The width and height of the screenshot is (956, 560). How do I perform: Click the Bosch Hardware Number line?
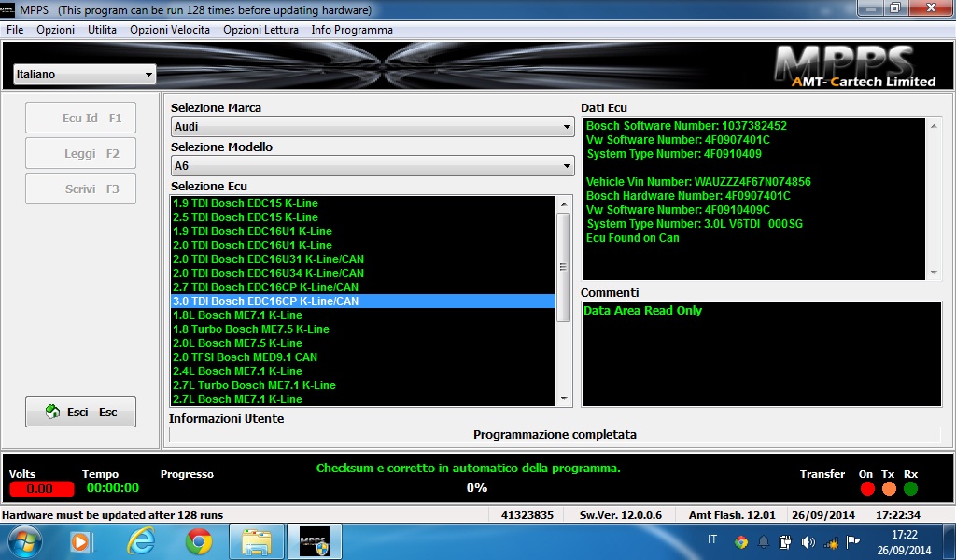(688, 196)
